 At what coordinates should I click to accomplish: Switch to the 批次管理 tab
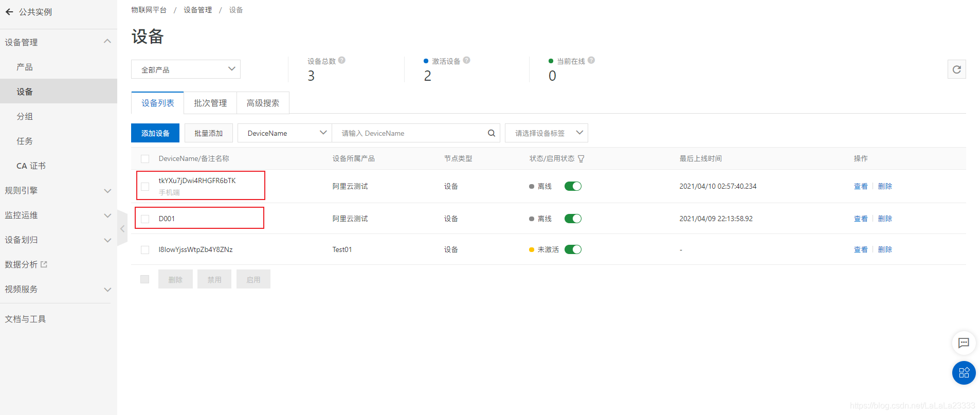(x=210, y=103)
